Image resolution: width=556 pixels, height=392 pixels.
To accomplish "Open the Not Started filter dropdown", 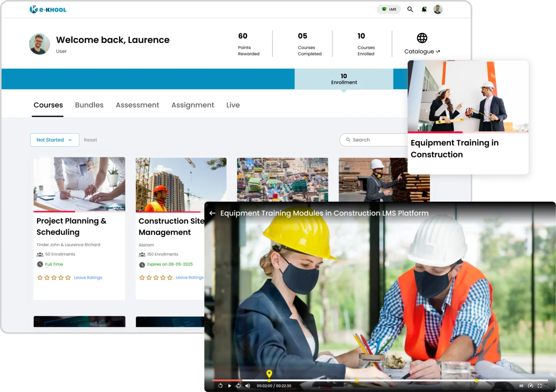I will [x=54, y=140].
